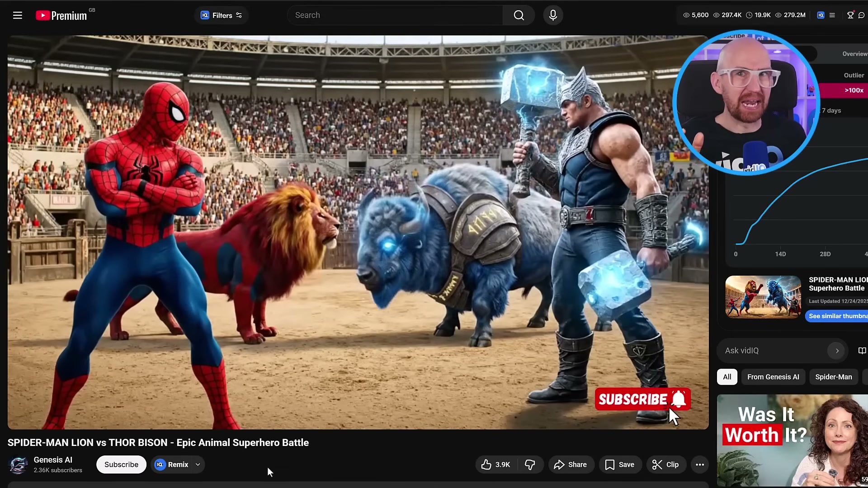This screenshot has width=868, height=488.
Task: Open Genesis AI channel name link
Action: tap(53, 460)
